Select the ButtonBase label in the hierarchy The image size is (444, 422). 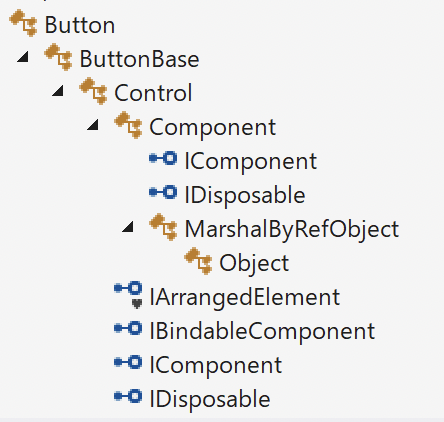click(x=140, y=59)
